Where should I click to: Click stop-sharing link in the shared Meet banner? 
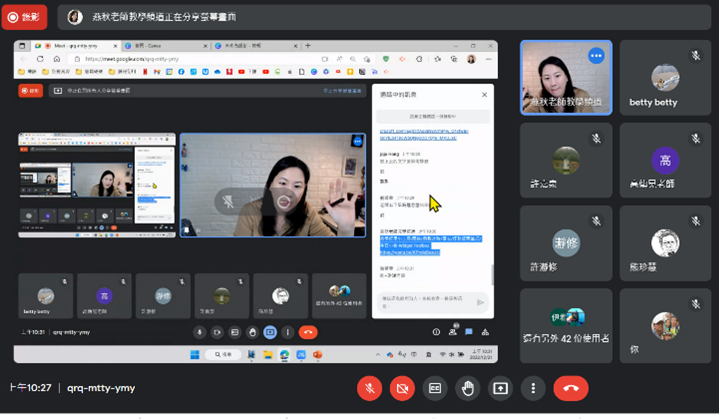pyautogui.click(x=342, y=91)
